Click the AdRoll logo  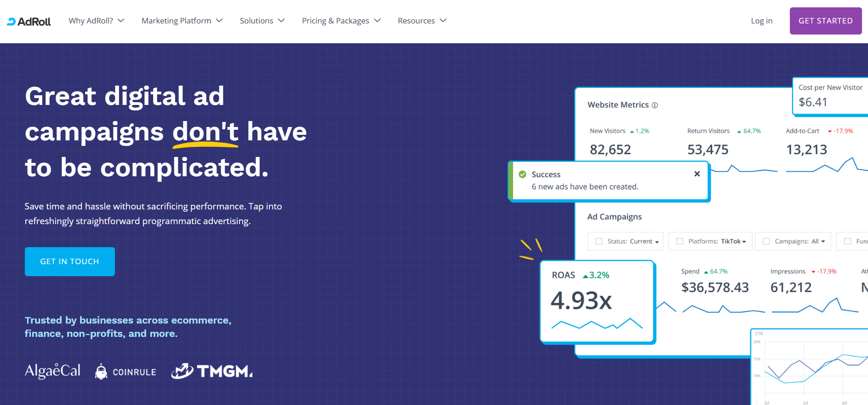29,21
